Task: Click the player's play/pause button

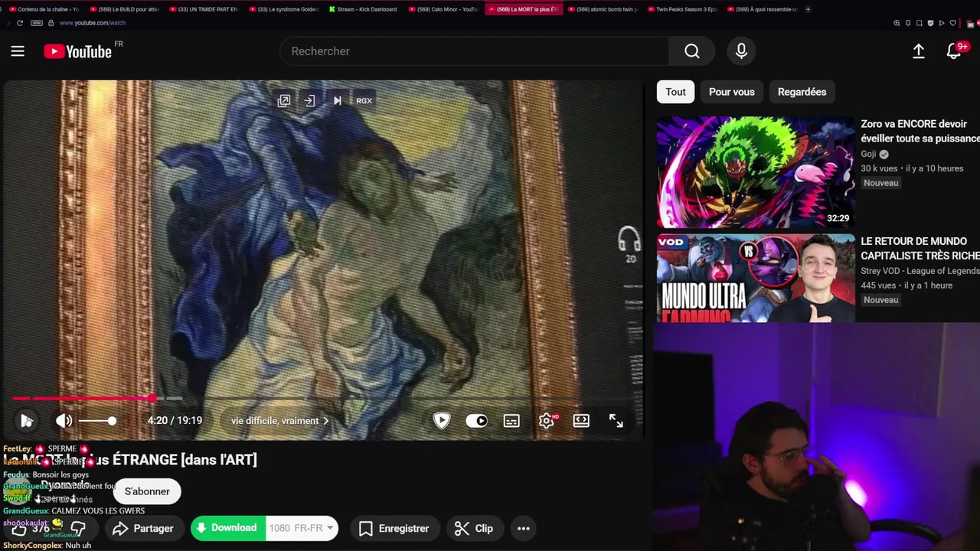Action: click(27, 420)
